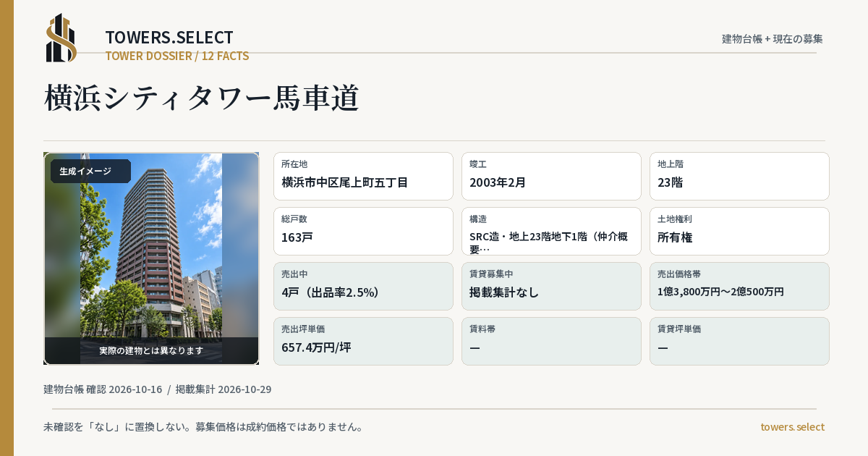Select the 横浜シティタワー馬車道 heading
Image resolution: width=868 pixels, height=456 pixels.
[x=202, y=98]
